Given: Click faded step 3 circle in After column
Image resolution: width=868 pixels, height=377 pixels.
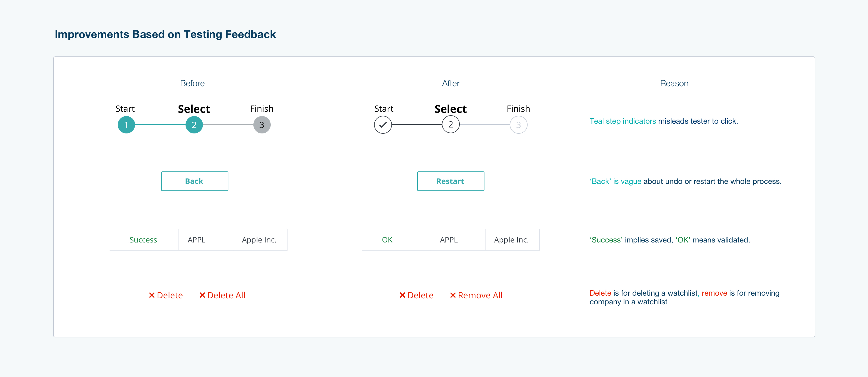Looking at the screenshot, I should coord(518,125).
